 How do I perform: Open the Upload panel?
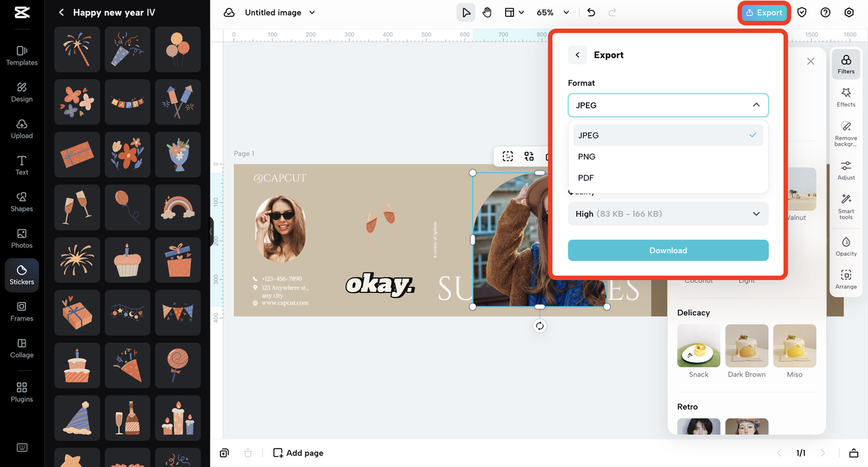[x=22, y=128]
